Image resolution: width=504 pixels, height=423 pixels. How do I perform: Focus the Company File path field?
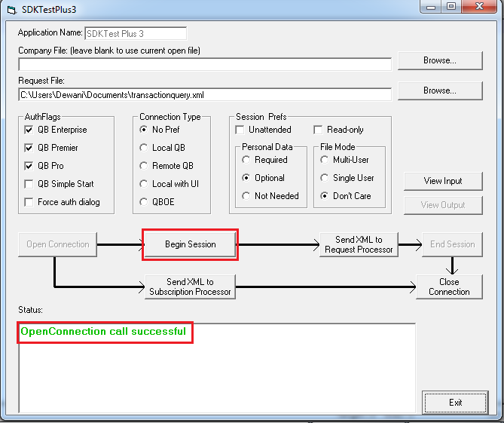(x=205, y=64)
